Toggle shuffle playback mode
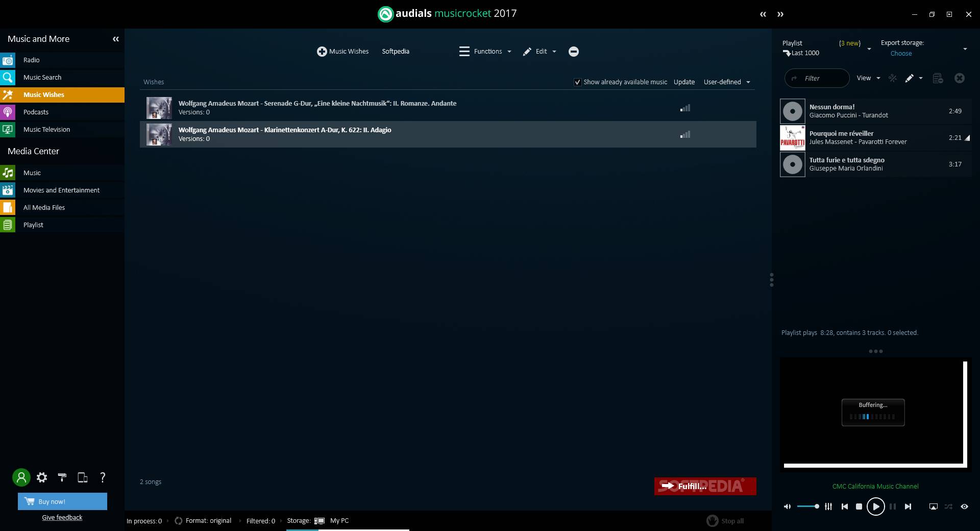This screenshot has width=980, height=531. pos(948,506)
